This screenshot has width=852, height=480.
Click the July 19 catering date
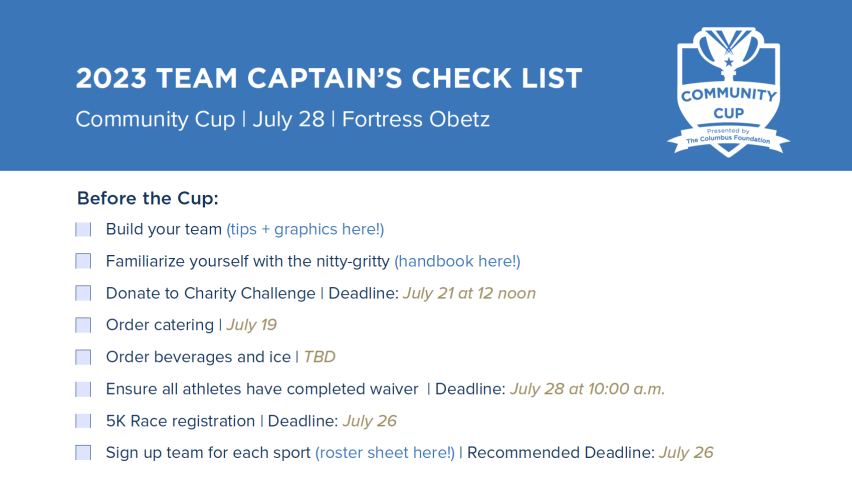click(x=252, y=325)
